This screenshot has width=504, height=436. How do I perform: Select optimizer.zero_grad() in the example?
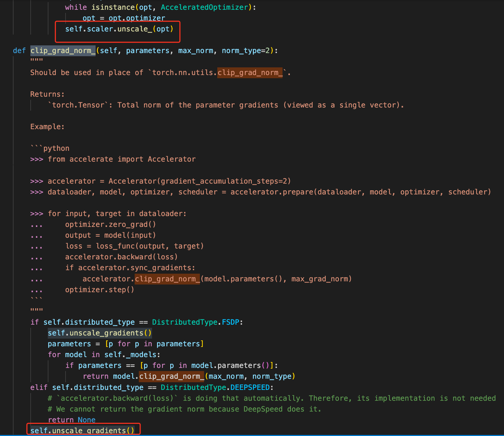coord(110,224)
